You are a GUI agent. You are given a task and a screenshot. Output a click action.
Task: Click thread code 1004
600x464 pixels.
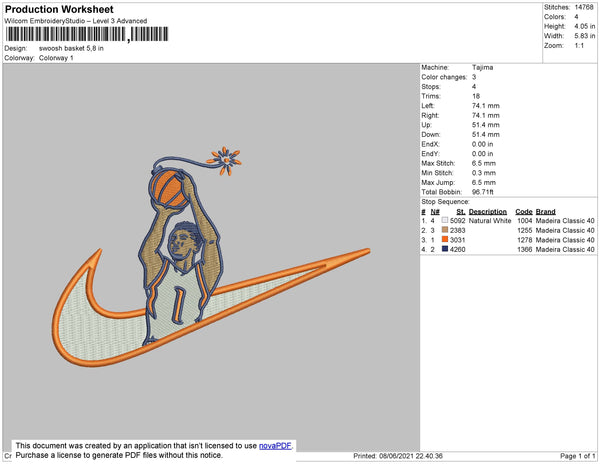[525, 221]
